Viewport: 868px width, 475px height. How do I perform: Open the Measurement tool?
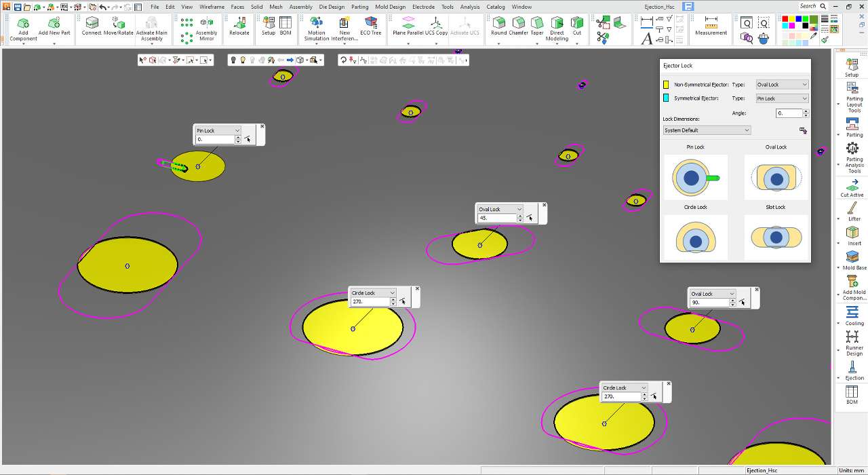[x=711, y=24]
